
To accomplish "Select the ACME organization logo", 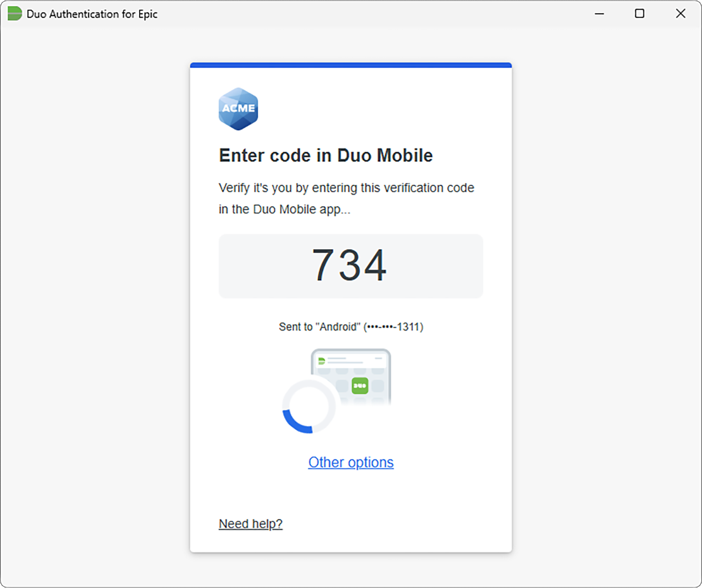I will [x=238, y=108].
